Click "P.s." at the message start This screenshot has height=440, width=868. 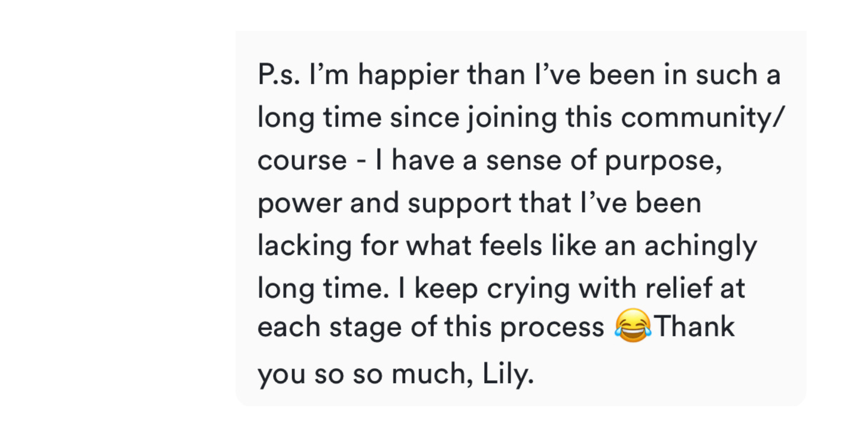click(279, 75)
